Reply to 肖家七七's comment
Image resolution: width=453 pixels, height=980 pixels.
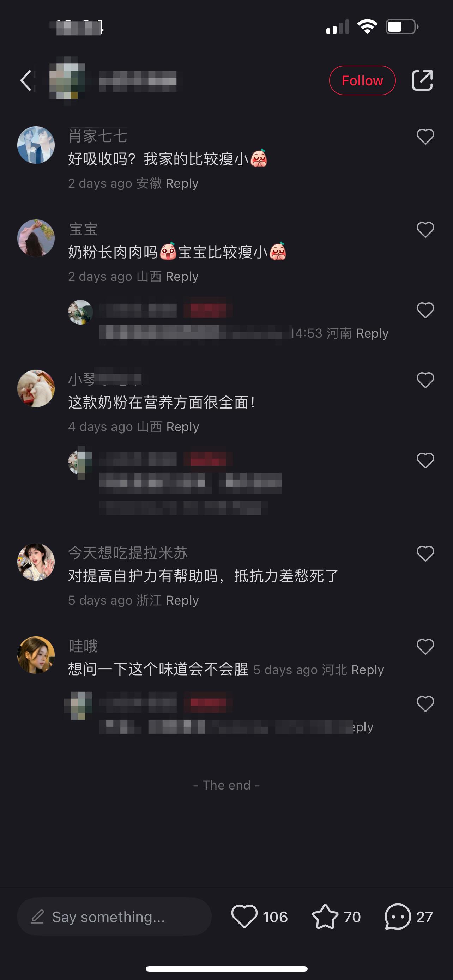click(x=182, y=183)
